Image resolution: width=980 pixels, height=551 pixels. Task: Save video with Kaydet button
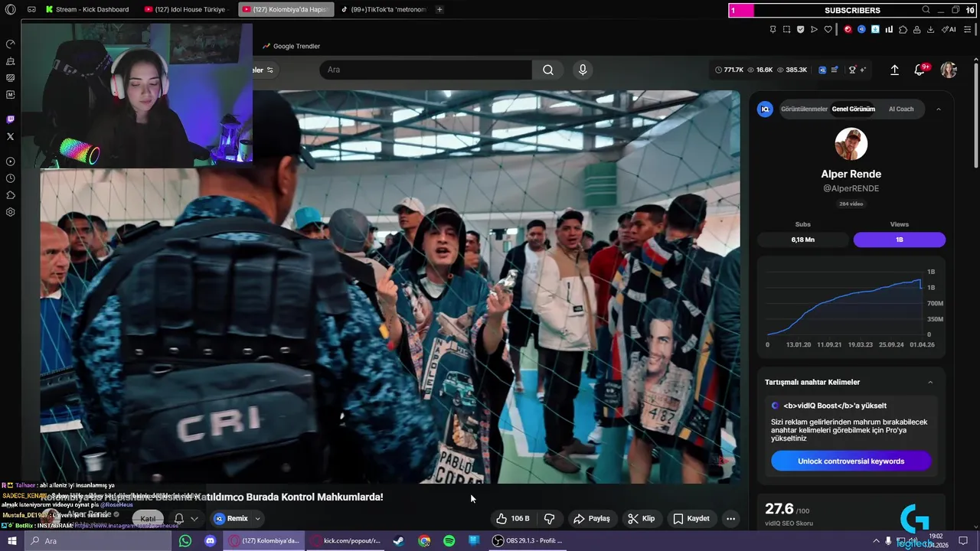pos(691,518)
